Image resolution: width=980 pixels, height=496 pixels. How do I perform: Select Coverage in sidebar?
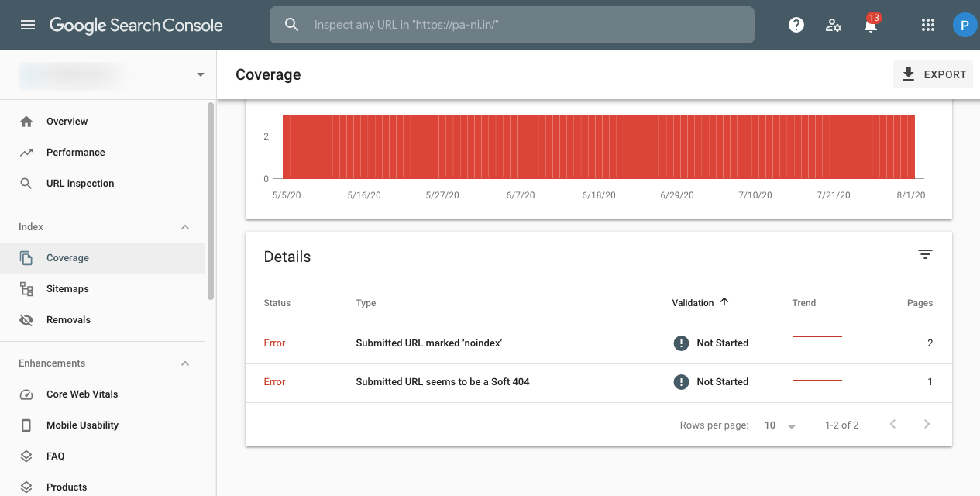click(102, 258)
